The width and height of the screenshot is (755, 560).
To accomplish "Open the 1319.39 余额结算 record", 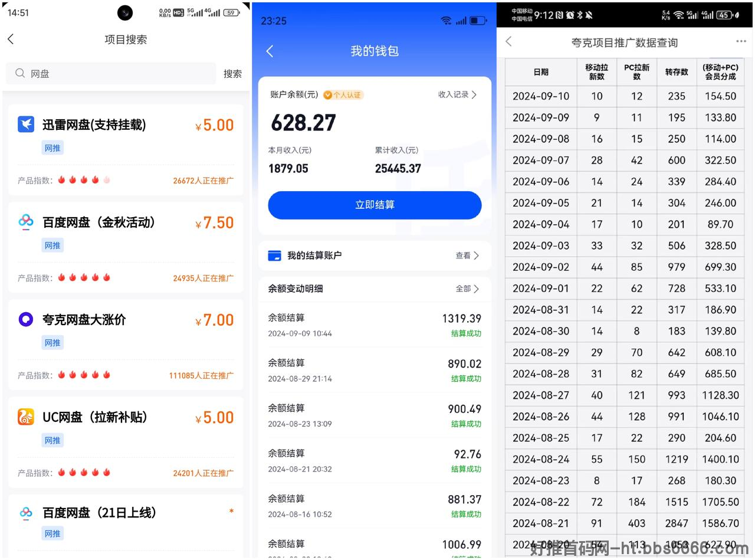I will 375,325.
